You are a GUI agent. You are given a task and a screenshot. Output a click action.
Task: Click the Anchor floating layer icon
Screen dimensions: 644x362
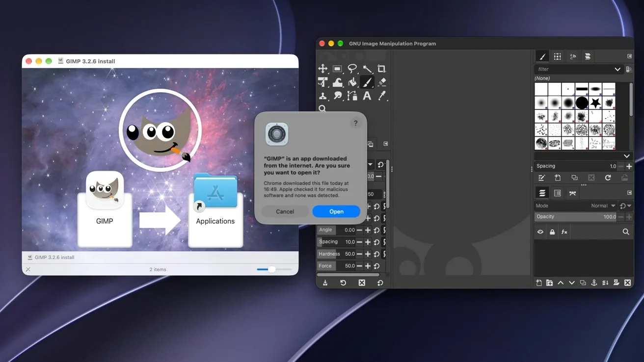click(594, 283)
